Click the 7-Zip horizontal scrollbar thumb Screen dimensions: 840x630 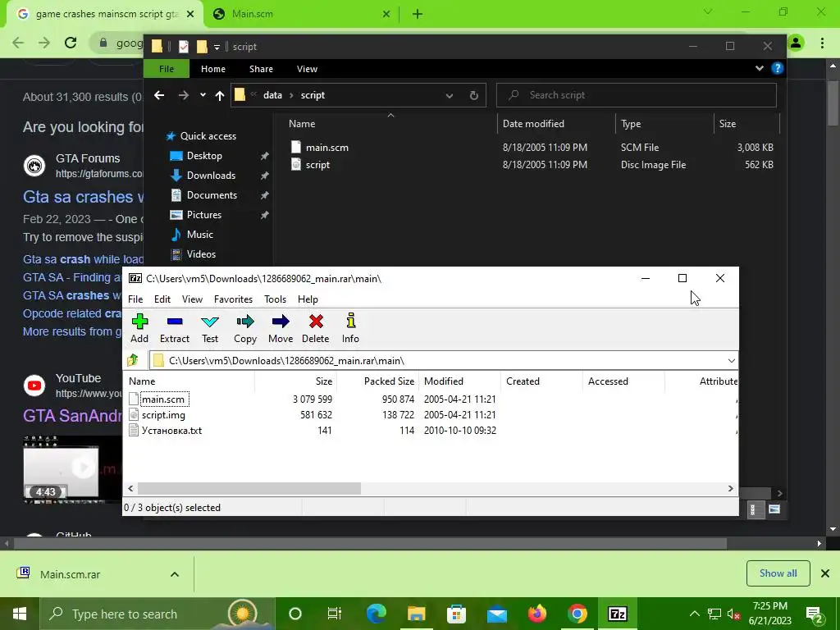pos(249,488)
